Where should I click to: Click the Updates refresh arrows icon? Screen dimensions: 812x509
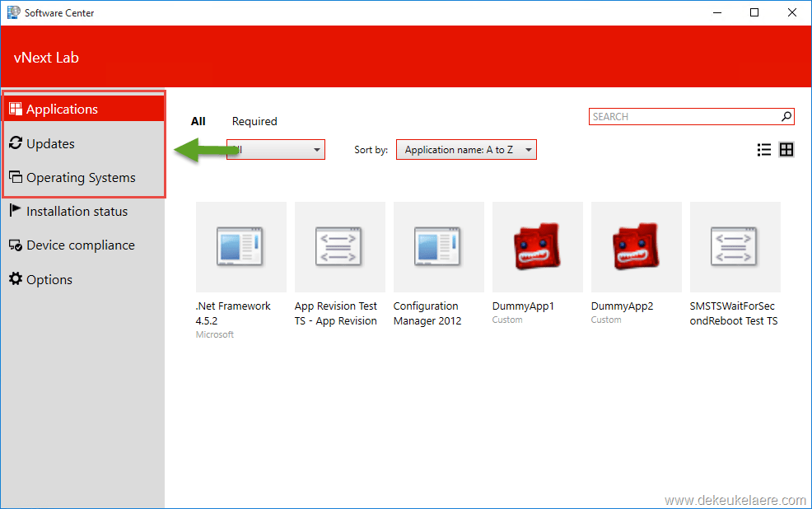[16, 143]
